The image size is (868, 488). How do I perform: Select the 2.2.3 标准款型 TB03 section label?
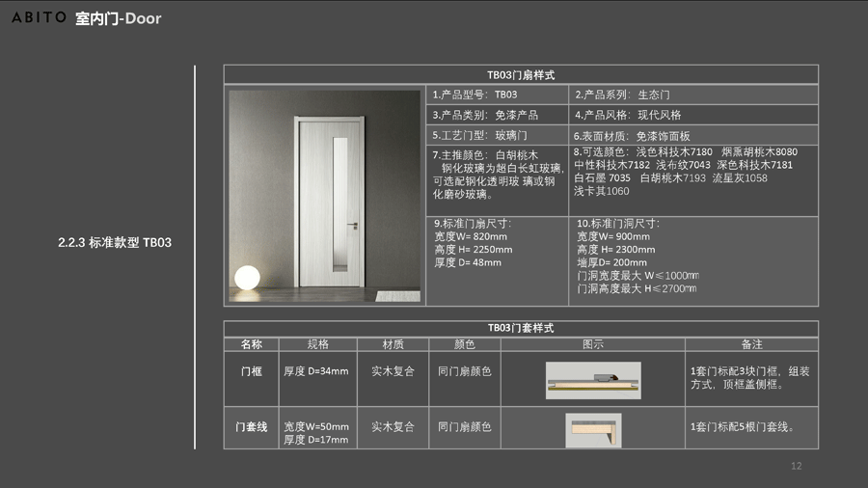[115, 242]
